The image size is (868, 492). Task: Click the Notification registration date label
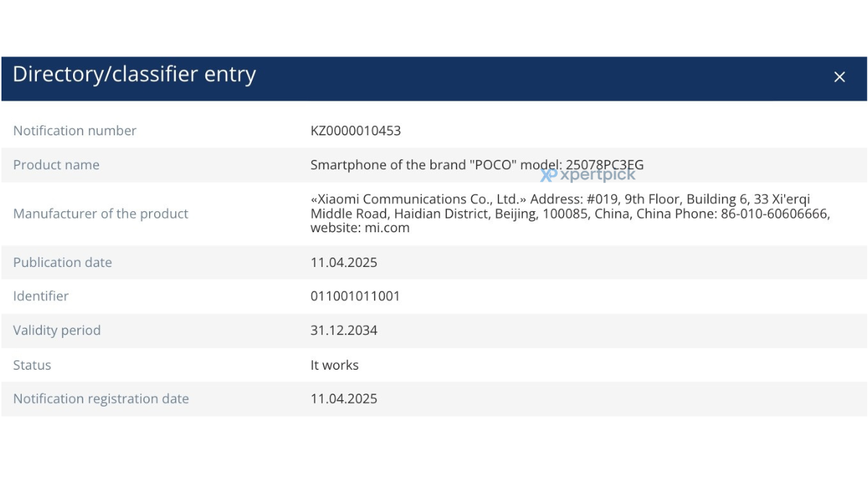click(101, 399)
